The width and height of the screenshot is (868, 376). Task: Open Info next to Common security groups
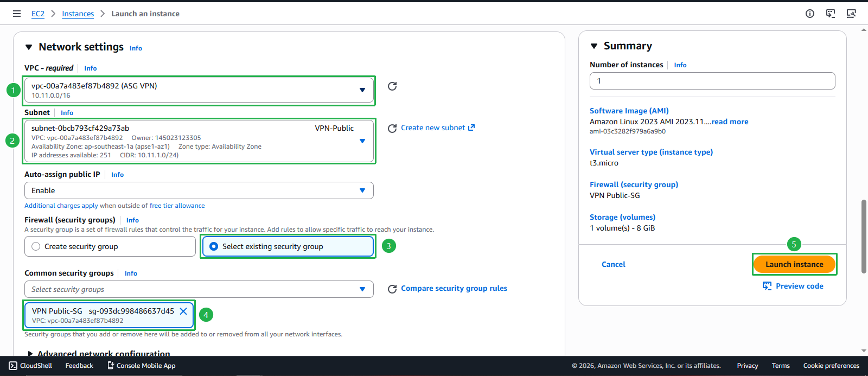tap(131, 273)
